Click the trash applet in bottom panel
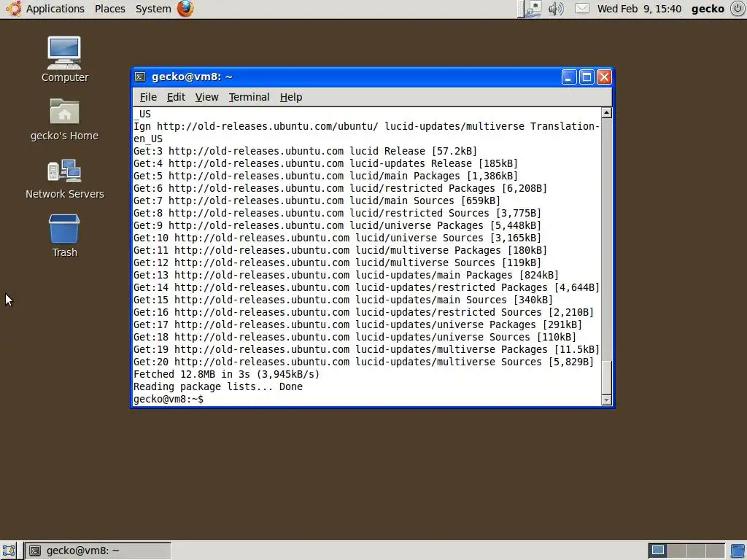This screenshot has width=747, height=560. (x=738, y=551)
